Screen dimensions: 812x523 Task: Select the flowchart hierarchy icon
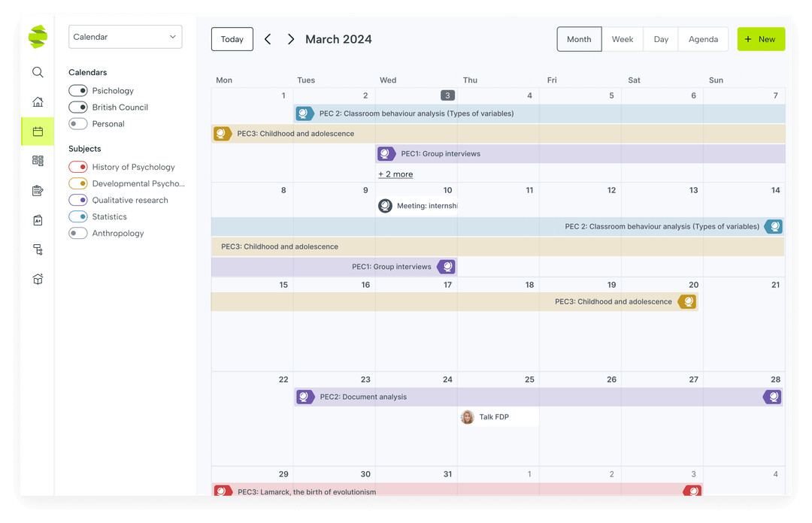[38, 249]
